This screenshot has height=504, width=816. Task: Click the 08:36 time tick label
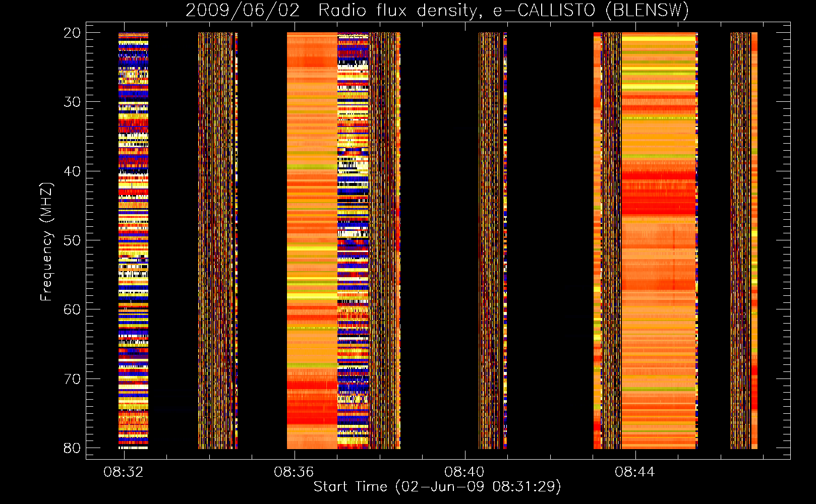tap(294, 472)
